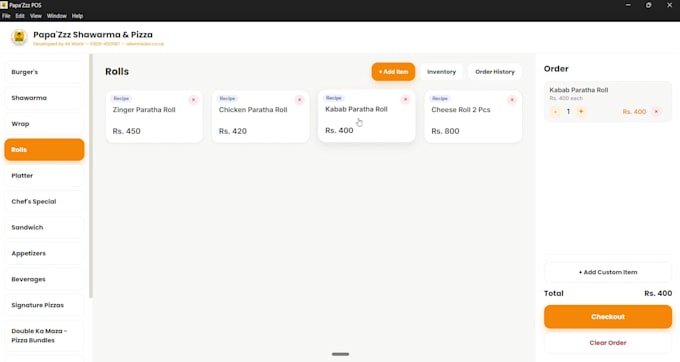Open the Help menu
The height and width of the screenshot is (362, 680).
(77, 16)
